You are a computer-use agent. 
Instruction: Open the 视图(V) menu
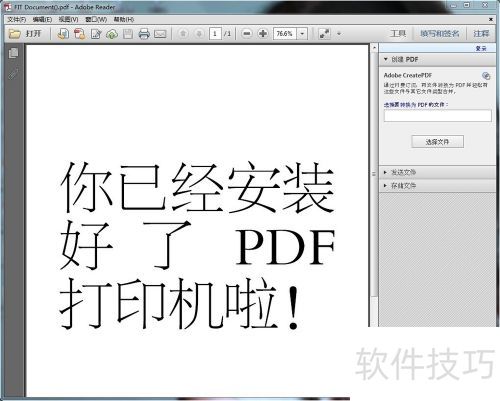[x=68, y=20]
